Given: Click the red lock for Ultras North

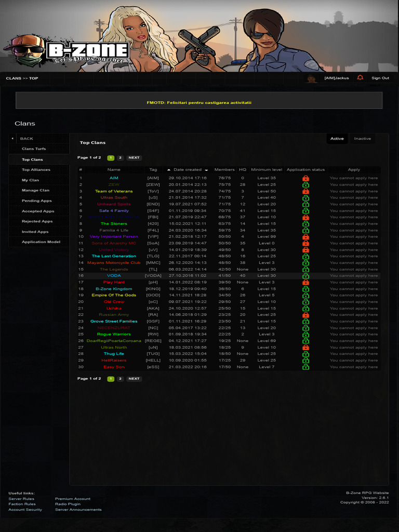Looking at the screenshot, I should click(305, 348).
